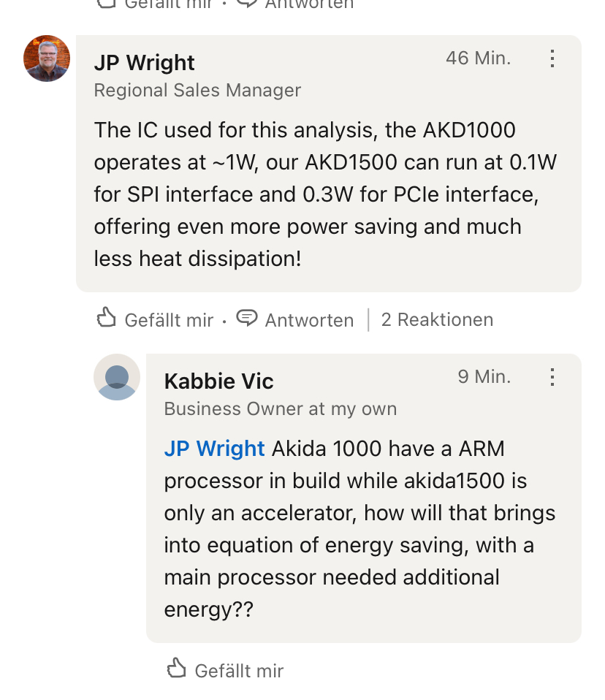Open JP Wright's profile picture

(47, 58)
